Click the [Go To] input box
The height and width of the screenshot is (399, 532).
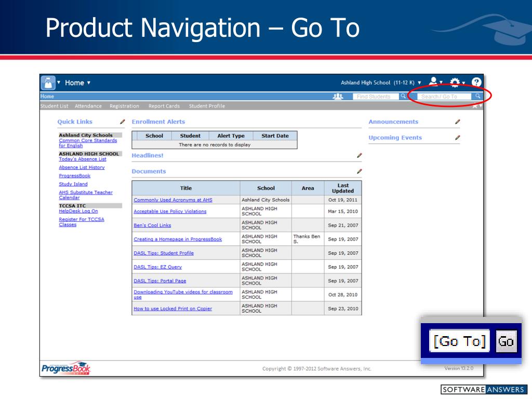[x=459, y=341]
